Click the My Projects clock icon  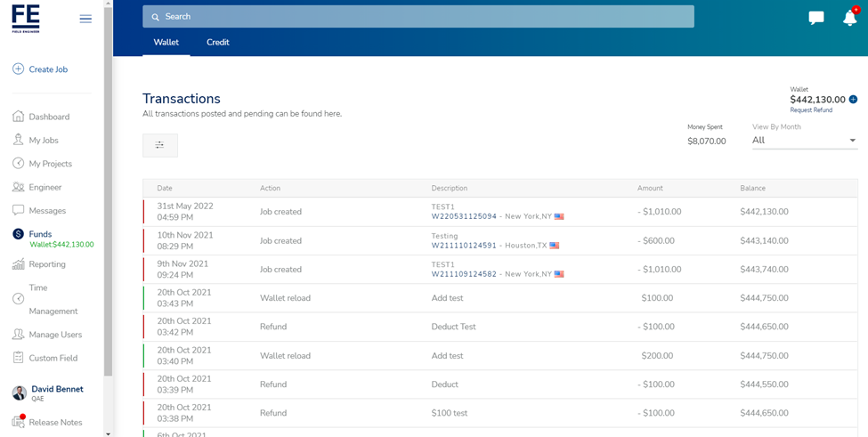19,163
